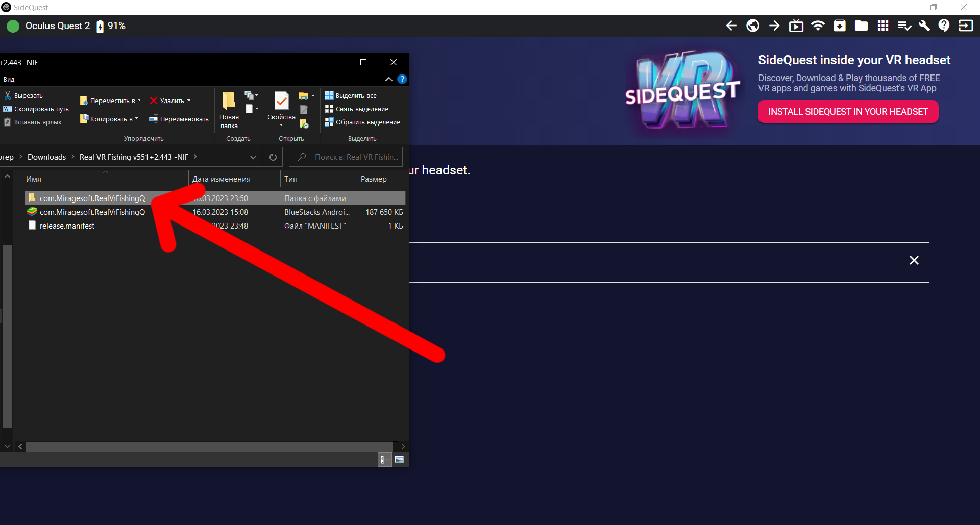Open the headset stream TV icon
This screenshot has height=525, width=980.
pos(796,26)
